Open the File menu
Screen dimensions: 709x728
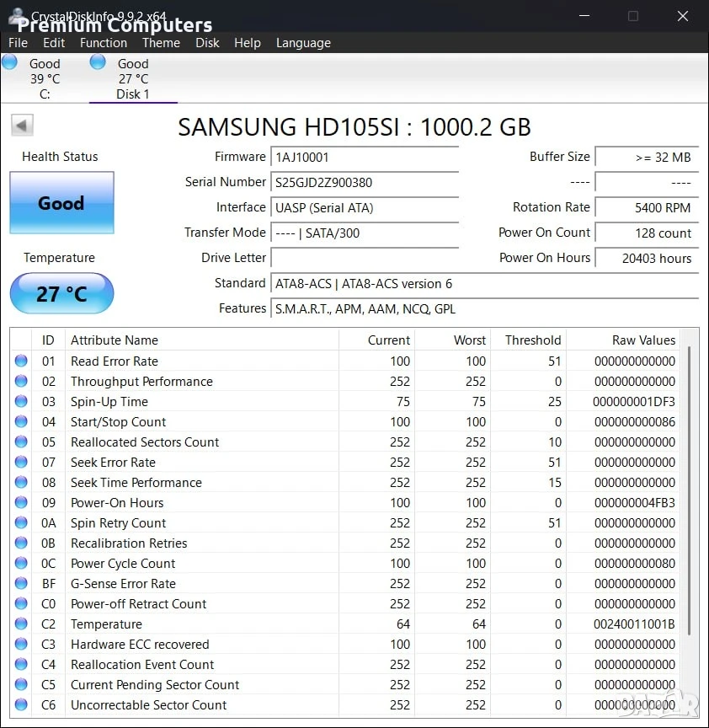point(18,43)
